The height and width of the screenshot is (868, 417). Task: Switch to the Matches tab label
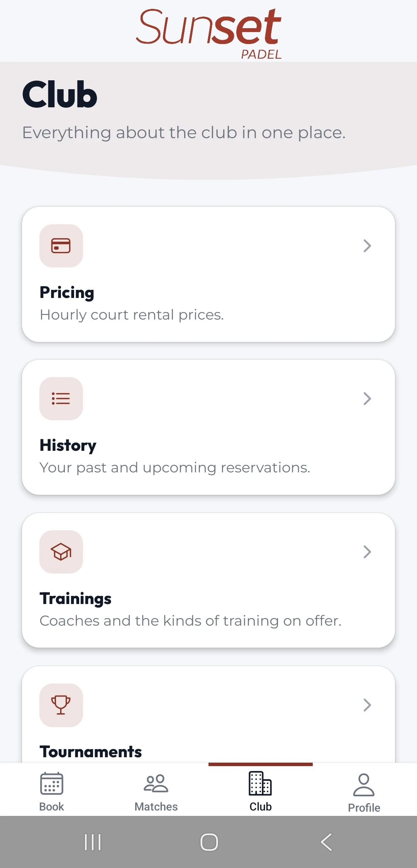pyautogui.click(x=156, y=807)
